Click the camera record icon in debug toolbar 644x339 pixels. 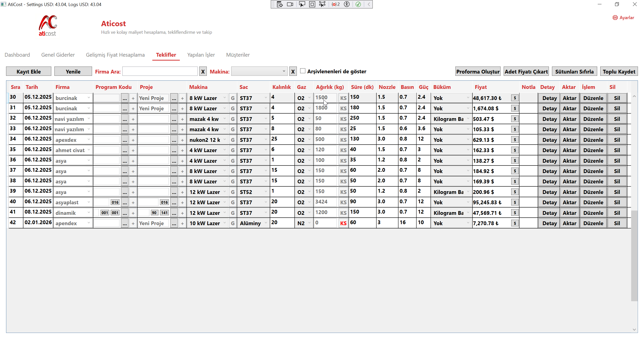click(x=290, y=4)
